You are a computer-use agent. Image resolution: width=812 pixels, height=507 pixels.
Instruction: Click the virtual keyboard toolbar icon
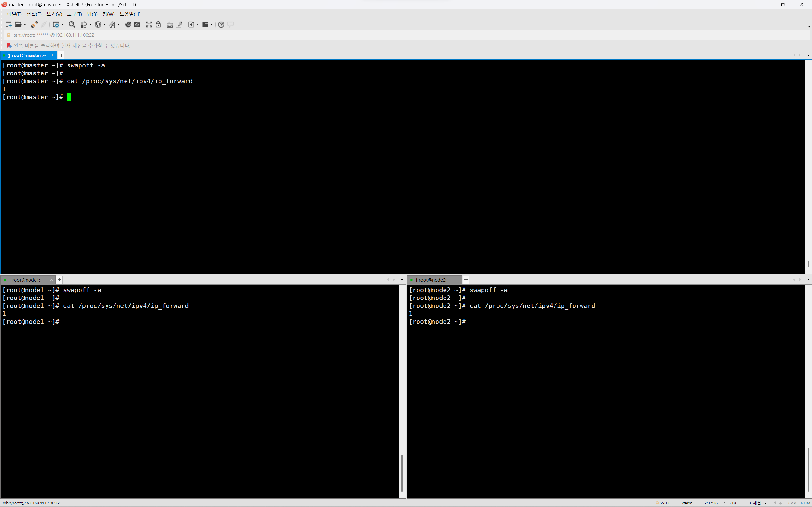coord(170,24)
